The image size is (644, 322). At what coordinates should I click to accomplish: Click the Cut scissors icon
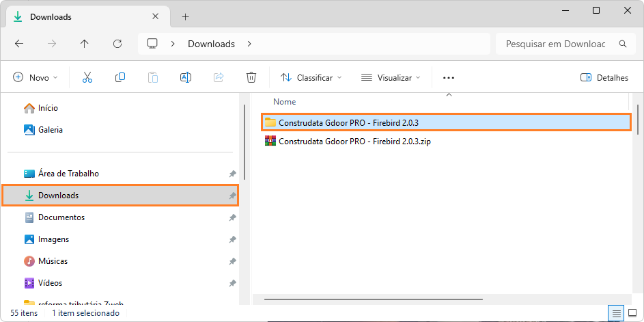point(87,77)
